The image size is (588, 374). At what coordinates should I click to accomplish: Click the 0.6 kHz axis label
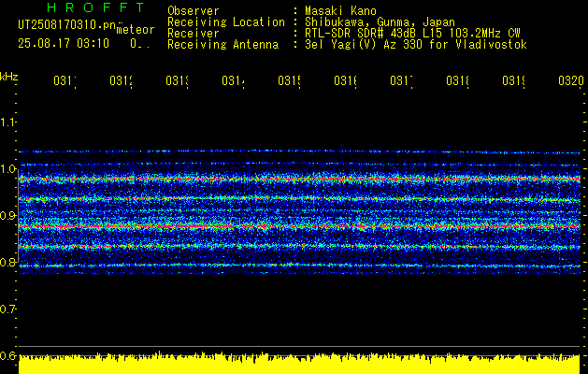pos(7,355)
